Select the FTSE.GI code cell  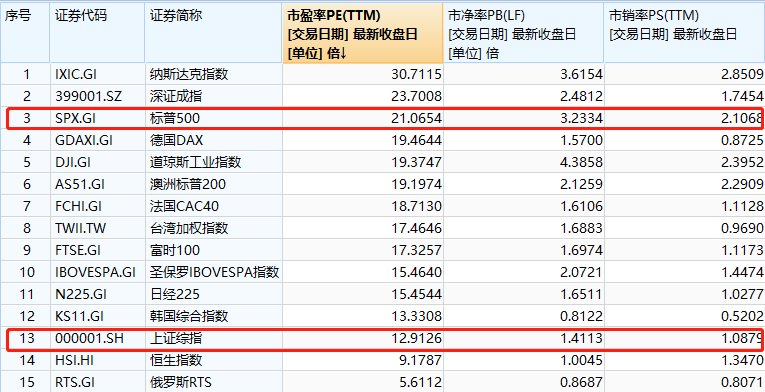97,250
